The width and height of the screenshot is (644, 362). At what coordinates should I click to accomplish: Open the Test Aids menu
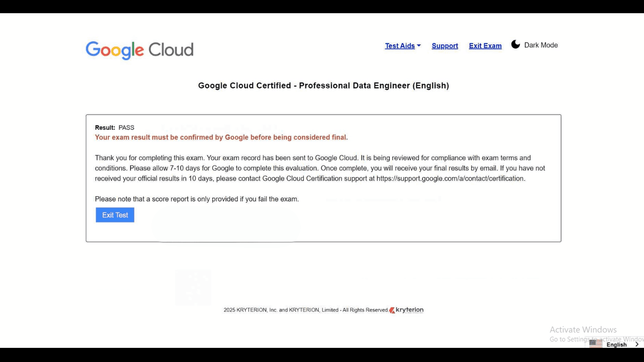[400, 46]
